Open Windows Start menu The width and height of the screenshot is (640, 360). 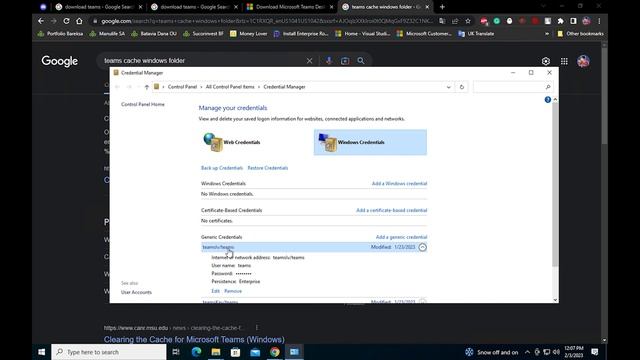(x=42, y=352)
